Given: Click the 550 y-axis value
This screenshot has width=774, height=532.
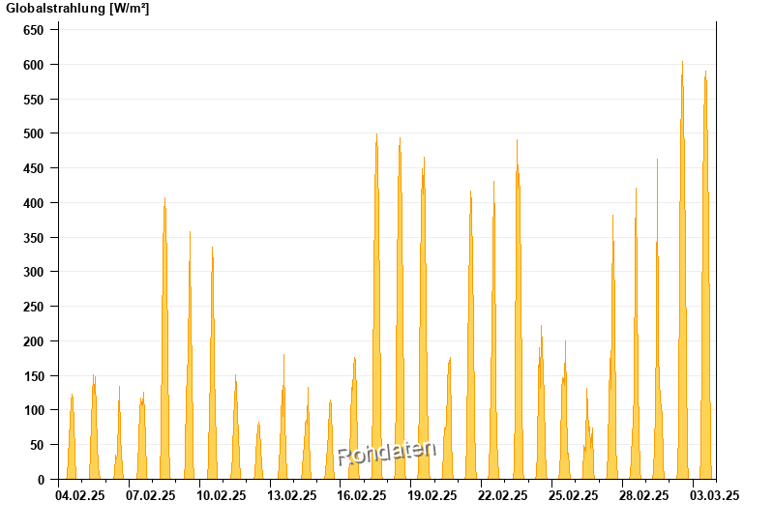Looking at the screenshot, I should (33, 100).
